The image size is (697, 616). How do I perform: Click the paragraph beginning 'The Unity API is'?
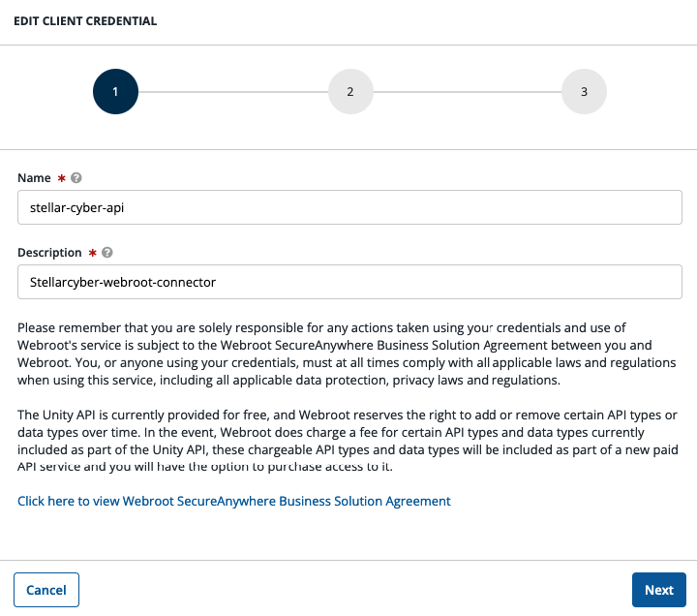tap(348, 441)
